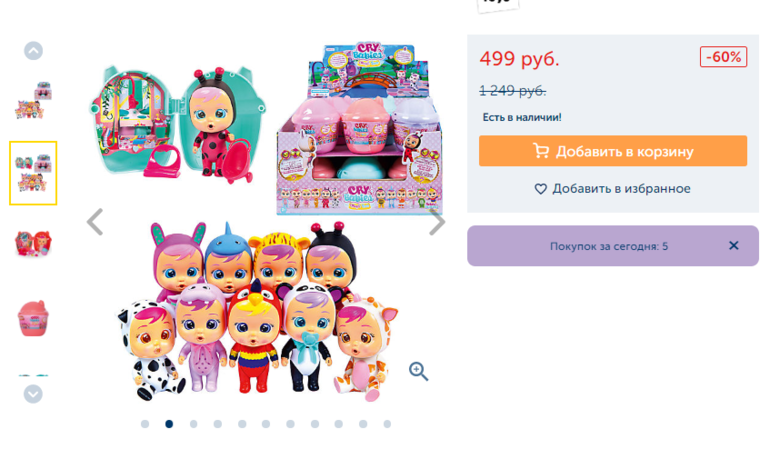Jump to the last carousel dot
Screen dimensions: 770x449
[387, 424]
